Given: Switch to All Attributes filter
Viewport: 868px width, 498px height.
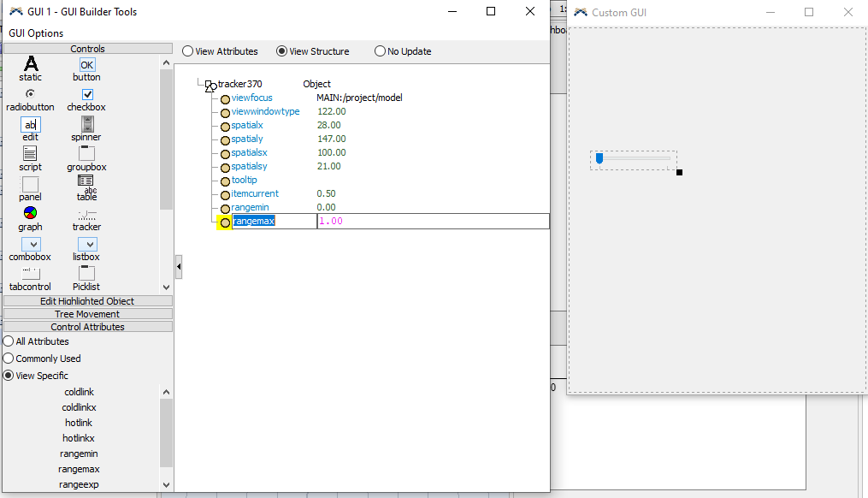Looking at the screenshot, I should [x=9, y=341].
